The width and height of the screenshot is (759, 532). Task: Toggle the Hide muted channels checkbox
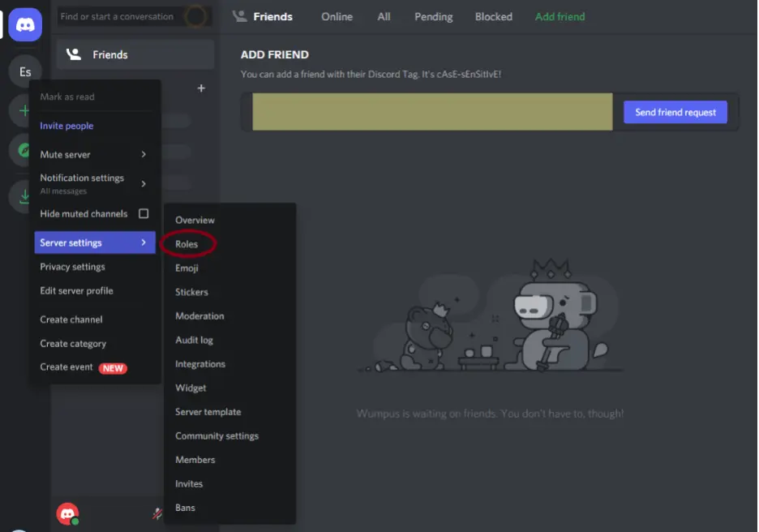tap(144, 213)
